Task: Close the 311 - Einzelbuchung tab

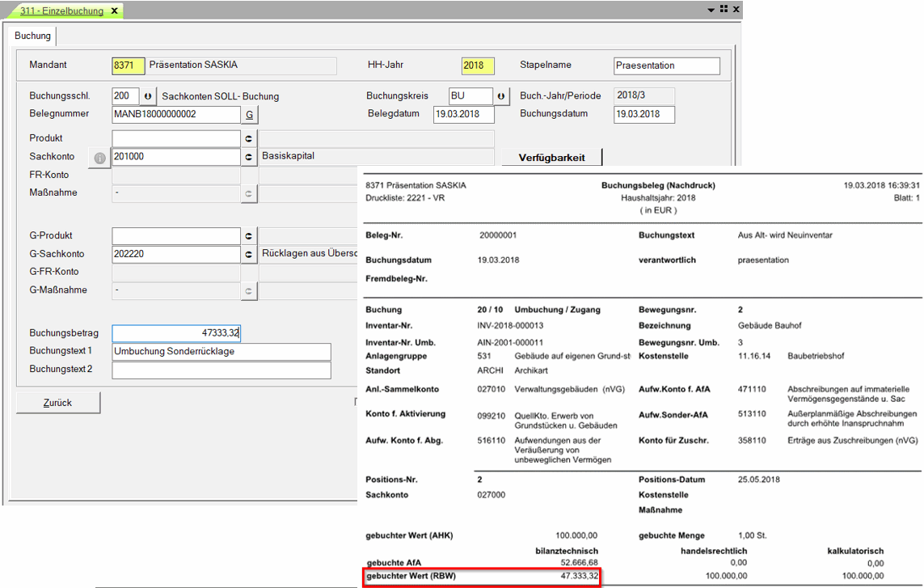Action: coord(114,11)
